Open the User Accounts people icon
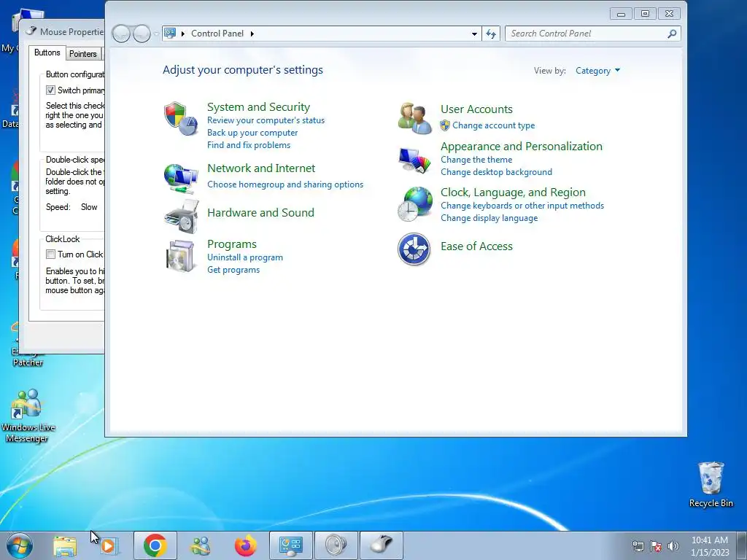This screenshot has height=560, width=747. [414, 118]
